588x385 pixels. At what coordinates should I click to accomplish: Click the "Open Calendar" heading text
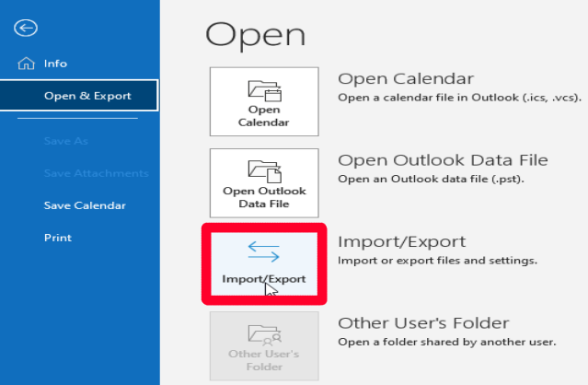406,77
